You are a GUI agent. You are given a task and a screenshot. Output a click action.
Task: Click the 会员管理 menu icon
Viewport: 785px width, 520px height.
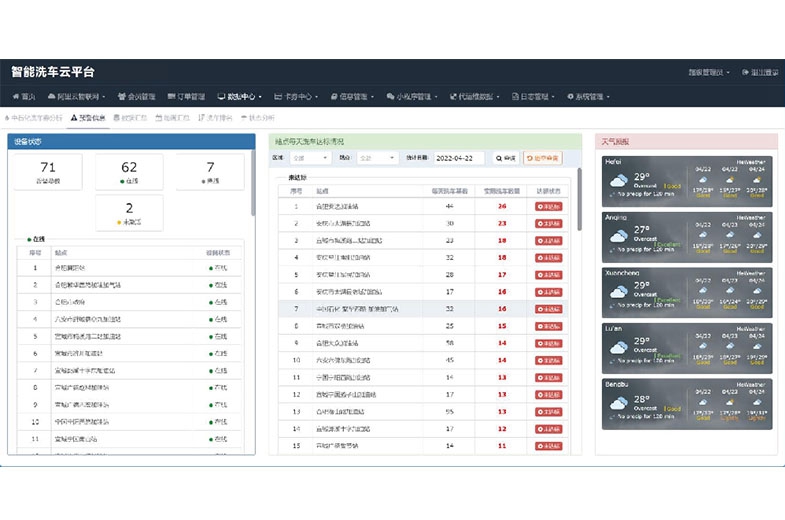[x=122, y=97]
